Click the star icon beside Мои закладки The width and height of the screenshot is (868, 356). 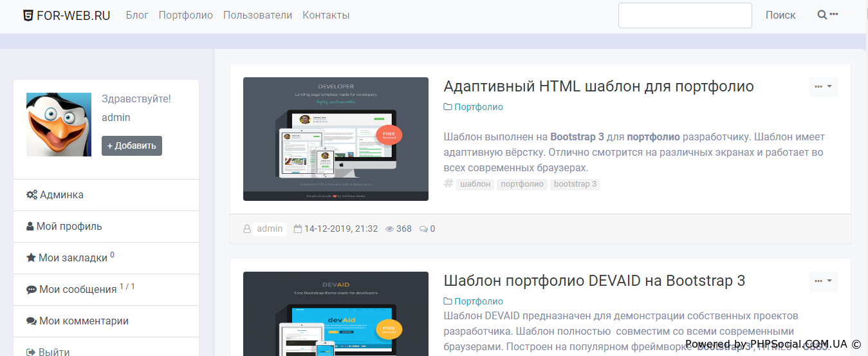point(31,258)
